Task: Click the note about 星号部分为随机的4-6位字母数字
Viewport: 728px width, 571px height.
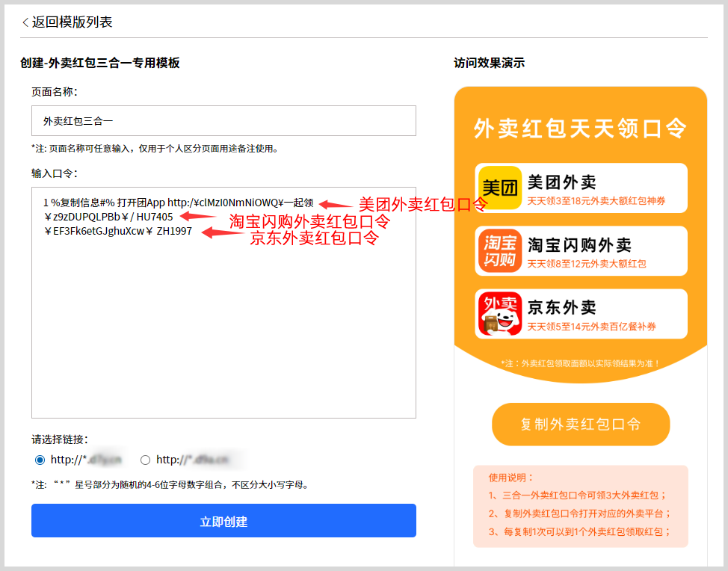Action: (x=170, y=484)
